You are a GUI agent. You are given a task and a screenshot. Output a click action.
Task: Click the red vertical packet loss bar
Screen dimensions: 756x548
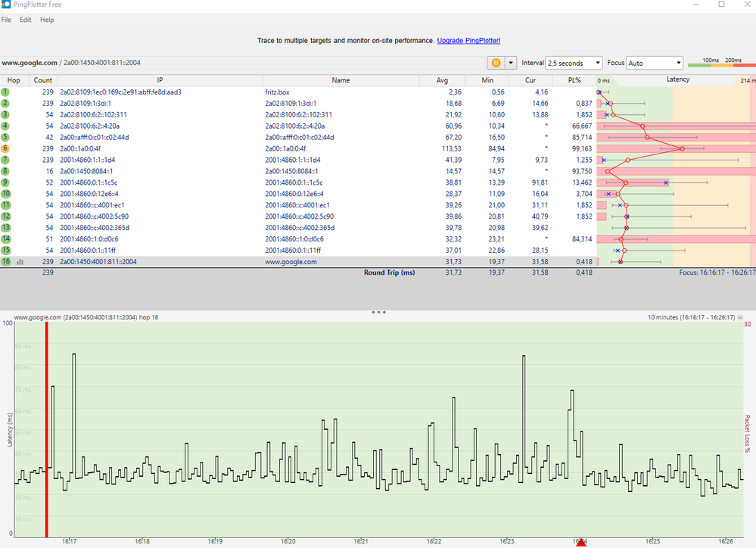click(46, 429)
